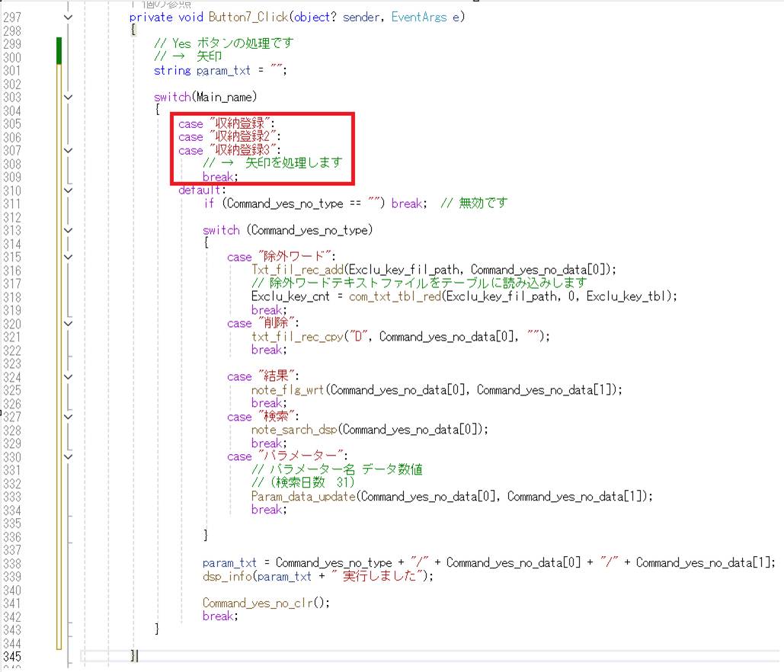Click the com_txt_tbl_red function name
784x672 pixels.
[395, 296]
